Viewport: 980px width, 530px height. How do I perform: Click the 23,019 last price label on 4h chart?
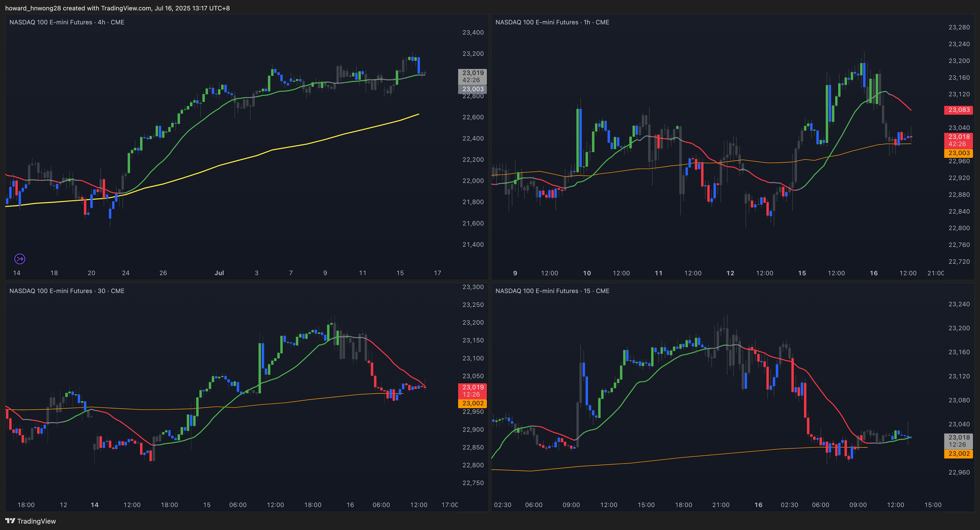coord(472,76)
